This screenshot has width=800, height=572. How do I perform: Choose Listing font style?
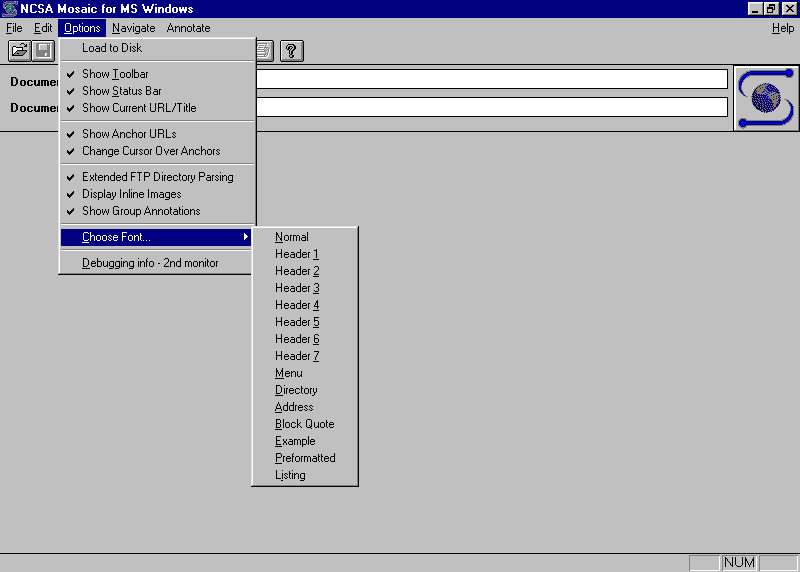(305, 475)
